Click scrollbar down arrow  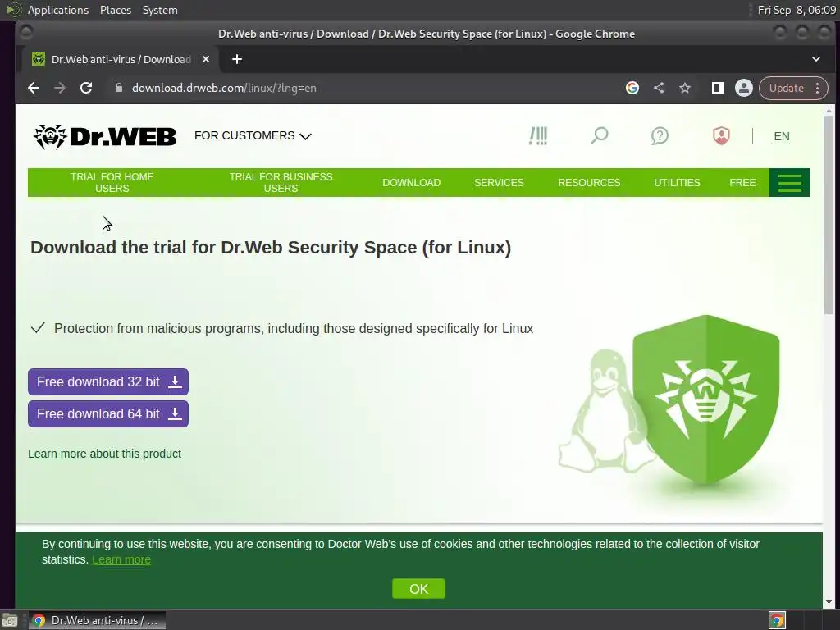(829, 603)
